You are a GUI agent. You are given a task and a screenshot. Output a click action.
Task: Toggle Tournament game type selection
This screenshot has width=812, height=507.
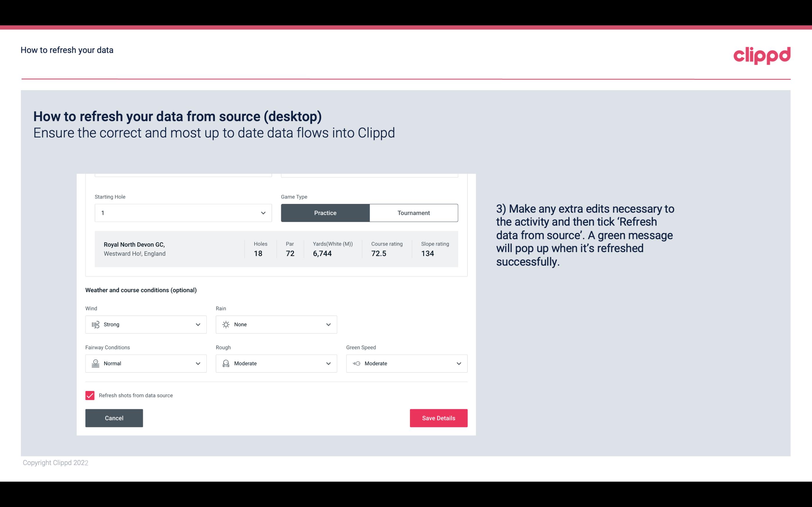pos(413,213)
